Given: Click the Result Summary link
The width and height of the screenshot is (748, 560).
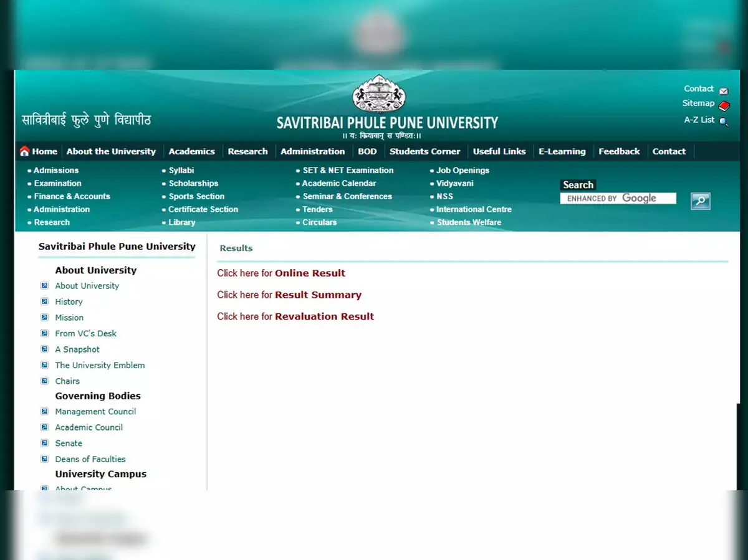Looking at the screenshot, I should click(x=318, y=295).
